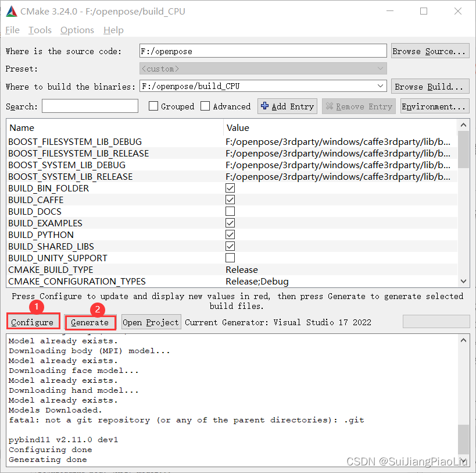
Task: Click the variable list scrollbar thumb
Action: (x=463, y=150)
